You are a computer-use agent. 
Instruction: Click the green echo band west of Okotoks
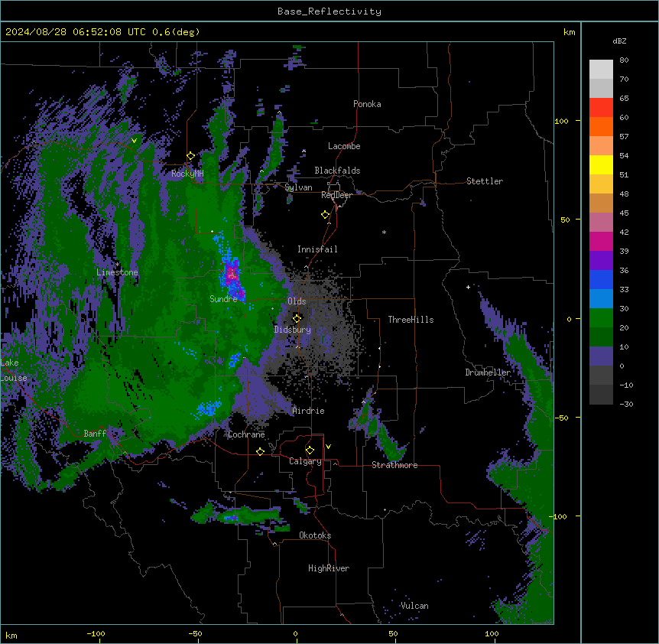click(x=238, y=515)
